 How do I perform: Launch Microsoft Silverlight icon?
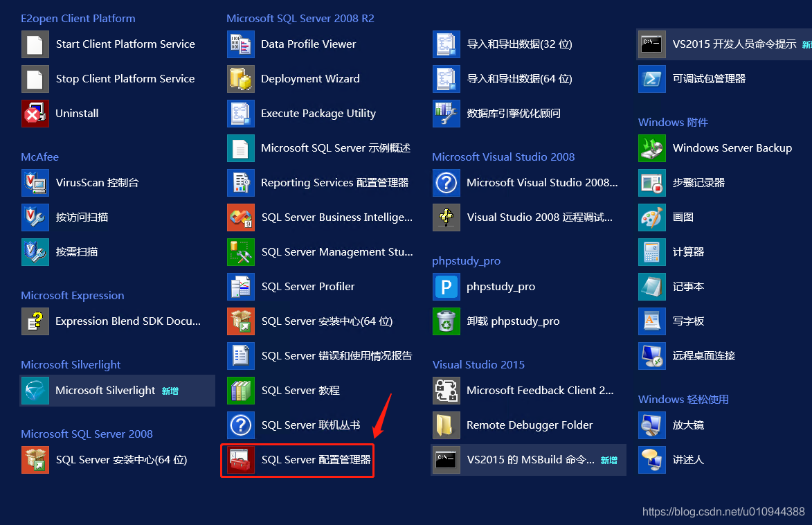(35, 390)
